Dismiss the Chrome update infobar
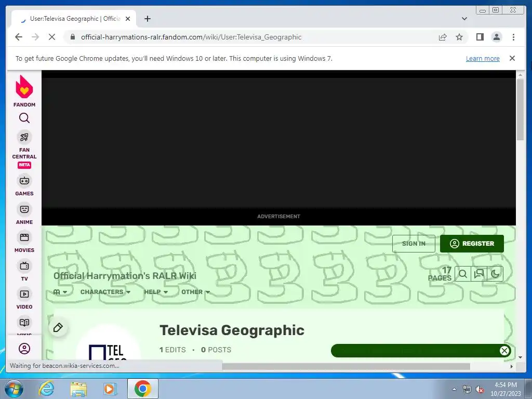532x399 pixels. [512, 58]
